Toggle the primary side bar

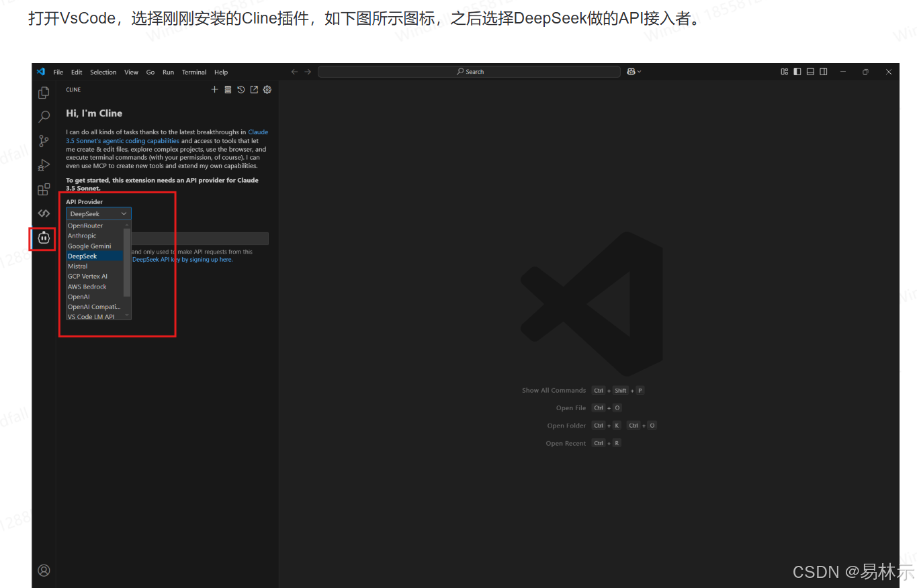click(797, 72)
